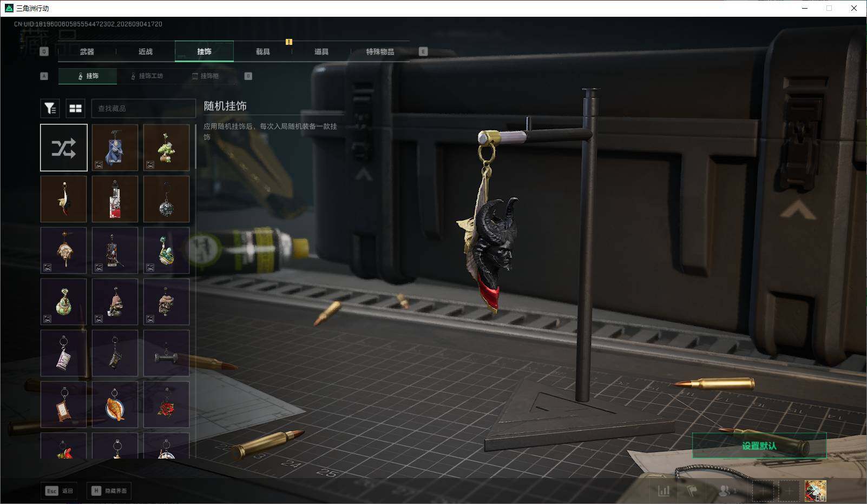
Task: Select the red rose charm
Action: pos(166,404)
